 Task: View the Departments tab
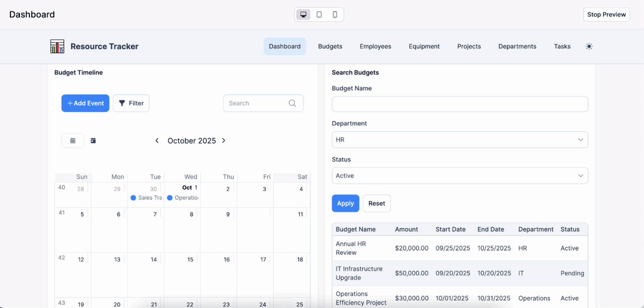tap(517, 46)
